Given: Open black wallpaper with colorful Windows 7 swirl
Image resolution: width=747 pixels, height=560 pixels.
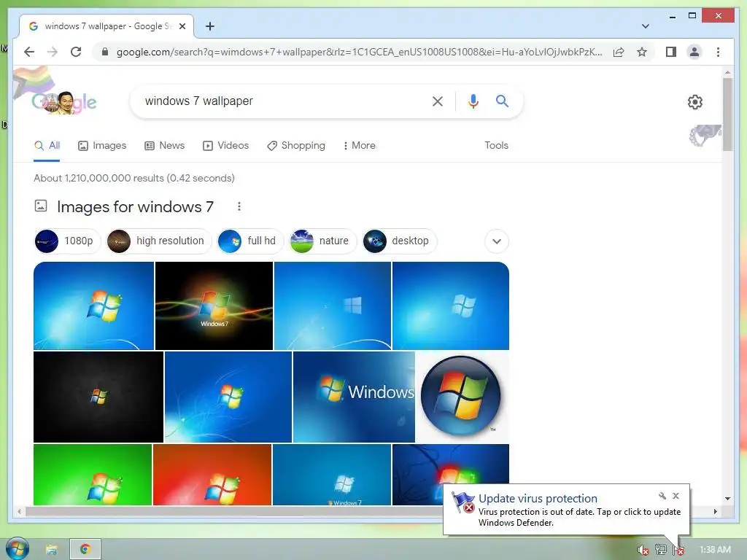Looking at the screenshot, I should pyautogui.click(x=214, y=306).
